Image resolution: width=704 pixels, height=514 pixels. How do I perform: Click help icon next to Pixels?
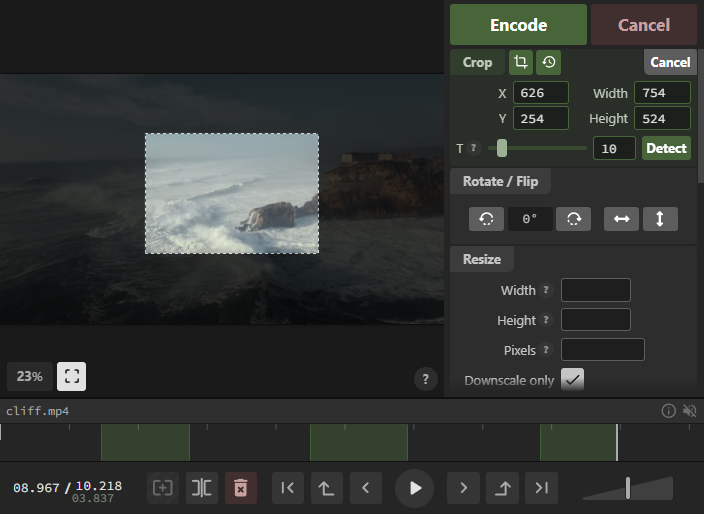(x=546, y=350)
